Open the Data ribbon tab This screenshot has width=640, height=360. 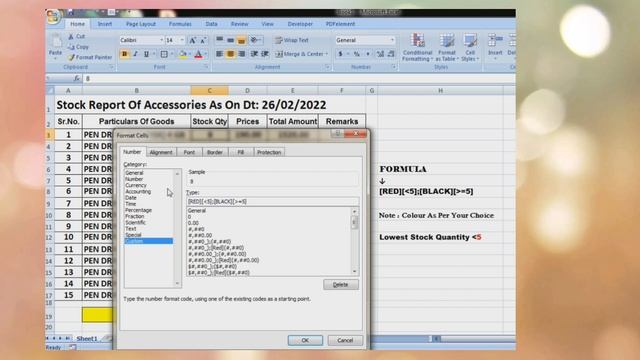(211, 24)
